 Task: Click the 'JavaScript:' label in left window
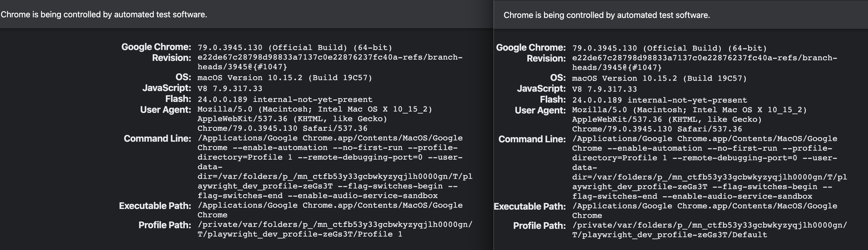166,88
